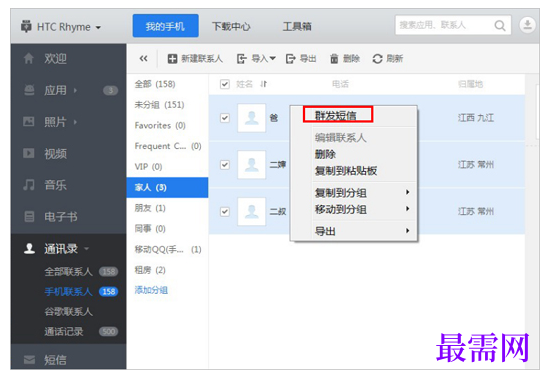Open 通话记录 in sidebar
This screenshot has width=548, height=379.
click(x=64, y=331)
